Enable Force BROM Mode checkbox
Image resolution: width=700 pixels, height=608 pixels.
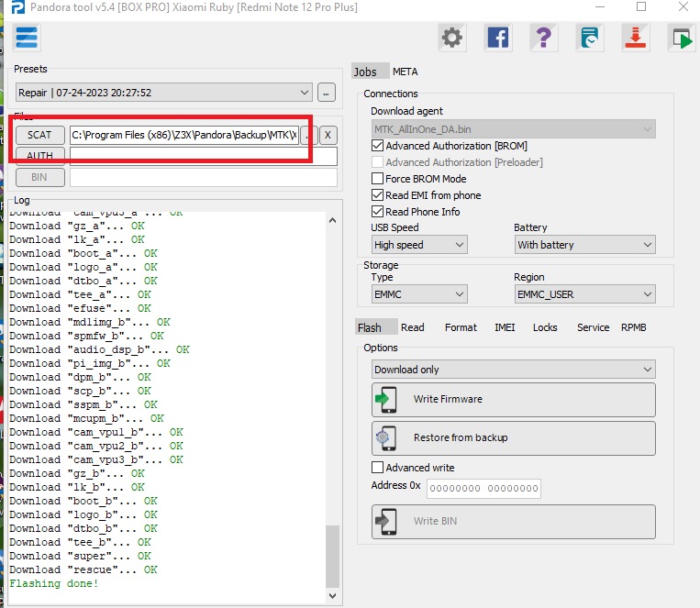pyautogui.click(x=378, y=179)
